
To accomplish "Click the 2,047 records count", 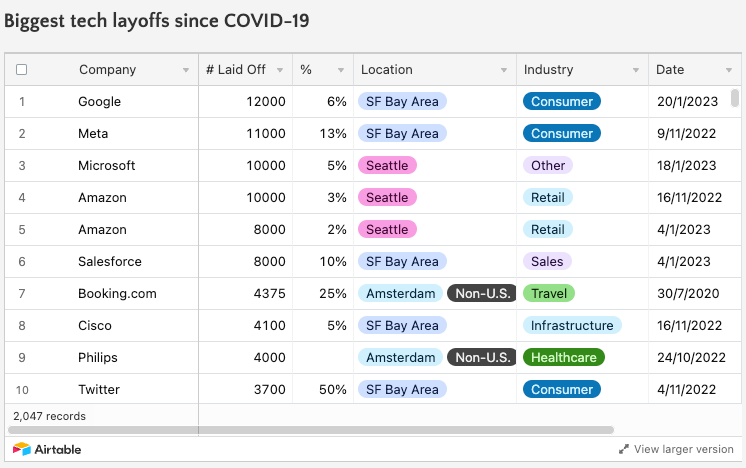I will (49, 416).
